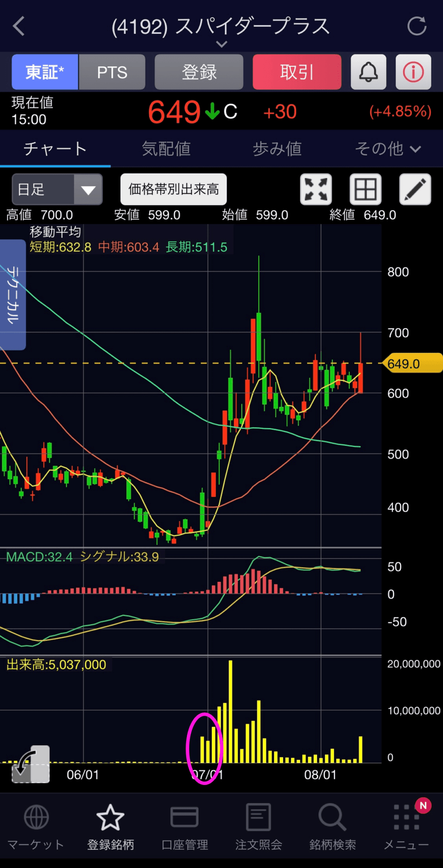Viewport: 443px width, 868px height.
Task: Tap the 06/01 date axis label
Action: (x=83, y=775)
